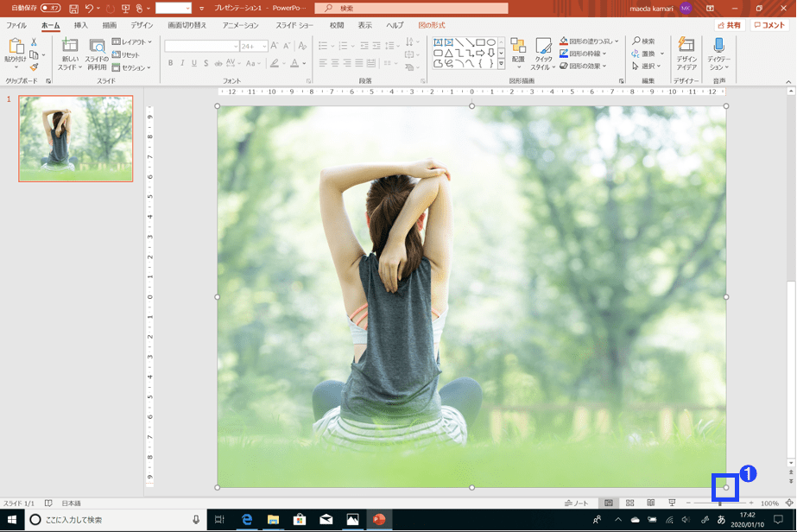This screenshot has height=532, width=797.
Task: Select the rectangle shape in gallery
Action: [x=480, y=42]
